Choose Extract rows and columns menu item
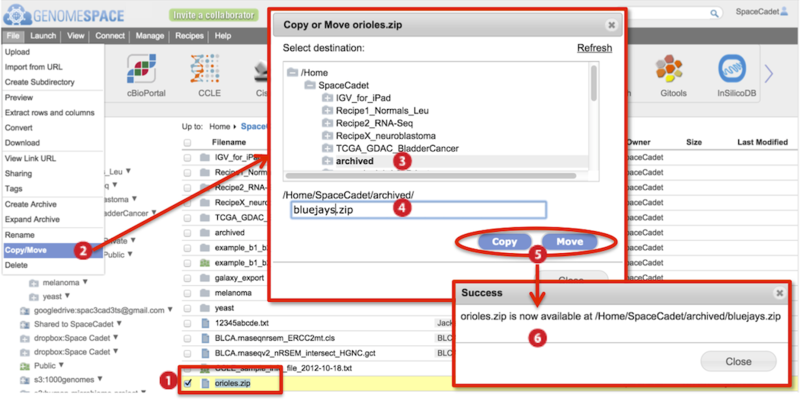The height and width of the screenshot is (401, 800). pyautogui.click(x=49, y=112)
